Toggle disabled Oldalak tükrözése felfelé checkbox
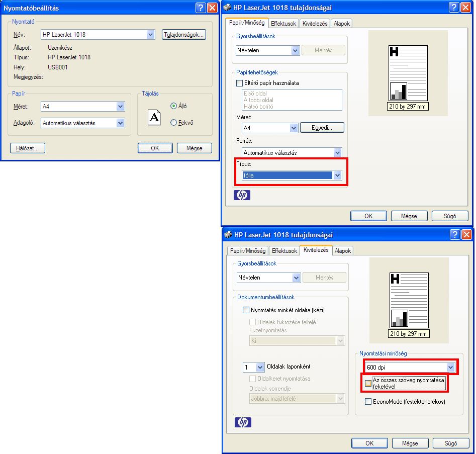The height and width of the screenshot is (454, 476). 252,322
